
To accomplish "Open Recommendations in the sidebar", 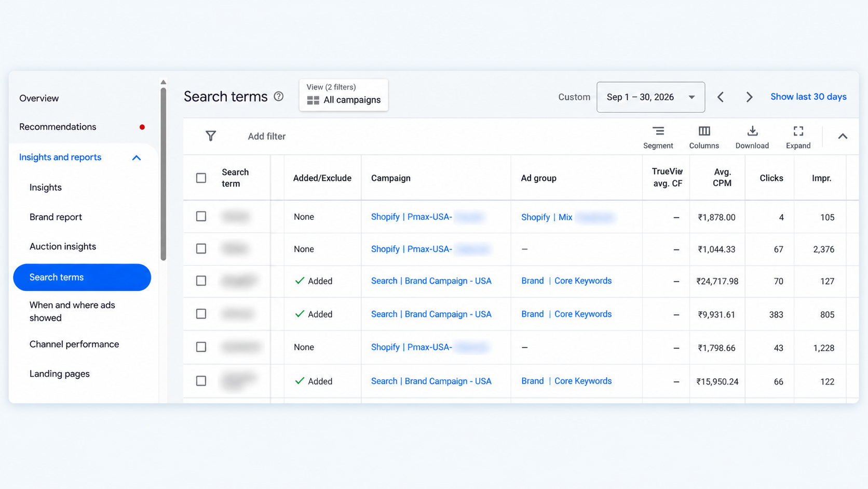I will pos(58,127).
